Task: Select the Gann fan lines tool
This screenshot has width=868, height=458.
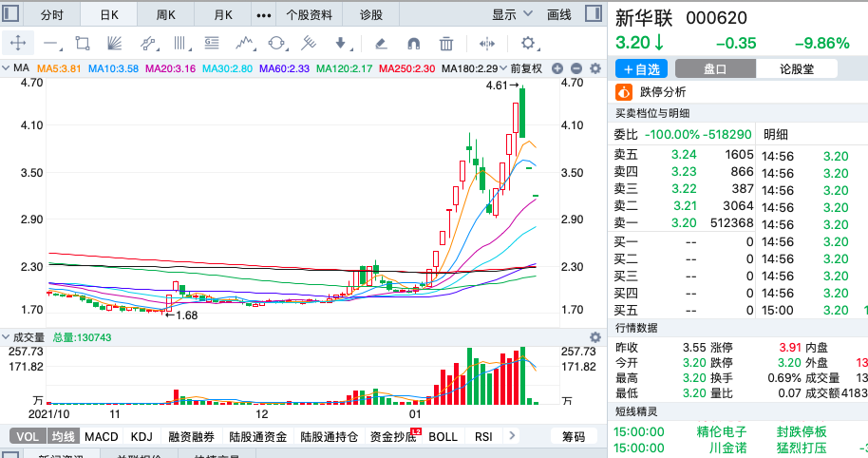Action: click(x=114, y=43)
